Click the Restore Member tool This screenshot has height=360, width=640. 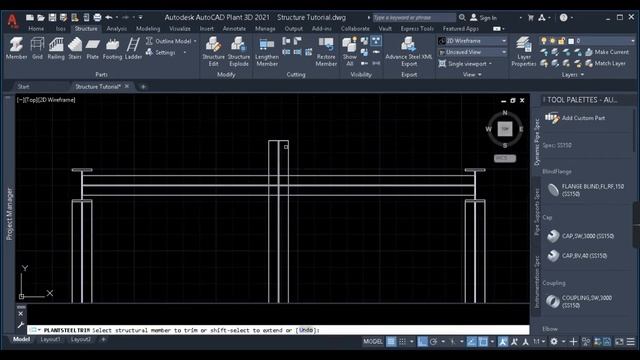[326, 51]
